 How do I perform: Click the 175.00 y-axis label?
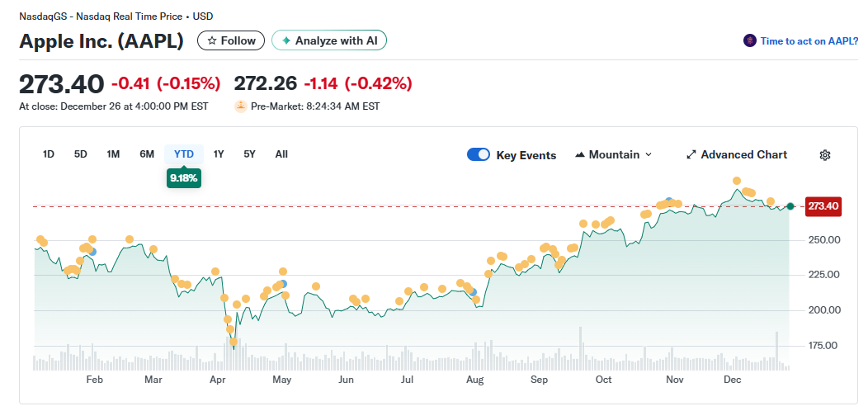(824, 346)
